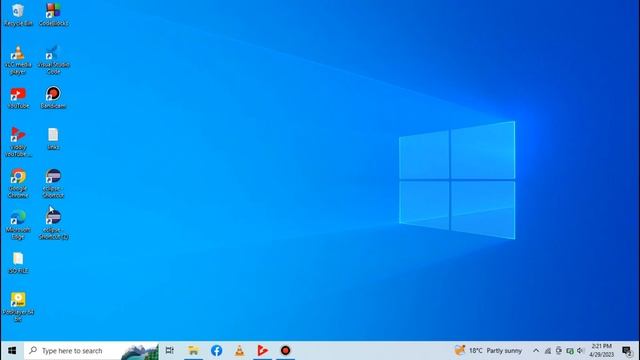Screen dimensions: 640x360
Task: Open the notification Action Center
Action: [x=627, y=351]
